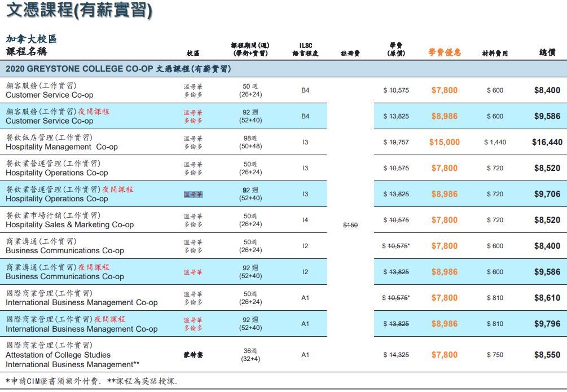This screenshot has width=567, height=392.
Task: Select B4 level in daytime Customer Service row
Action: point(306,90)
